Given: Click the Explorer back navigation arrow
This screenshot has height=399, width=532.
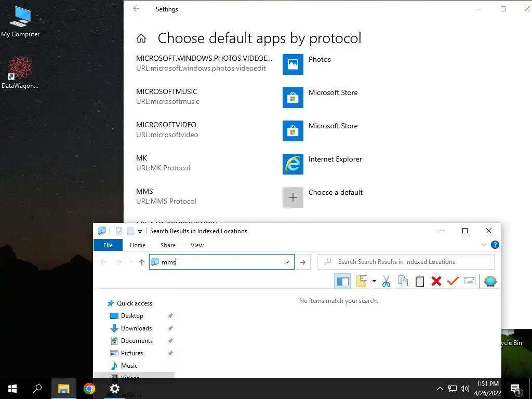Looking at the screenshot, I should (x=103, y=262).
